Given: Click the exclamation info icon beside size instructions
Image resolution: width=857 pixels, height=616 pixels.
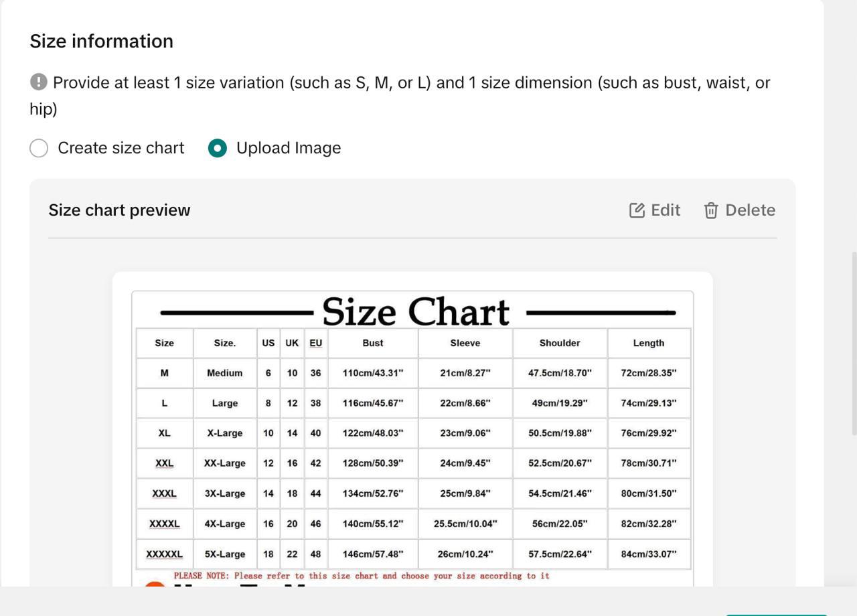Looking at the screenshot, I should pyautogui.click(x=39, y=82).
